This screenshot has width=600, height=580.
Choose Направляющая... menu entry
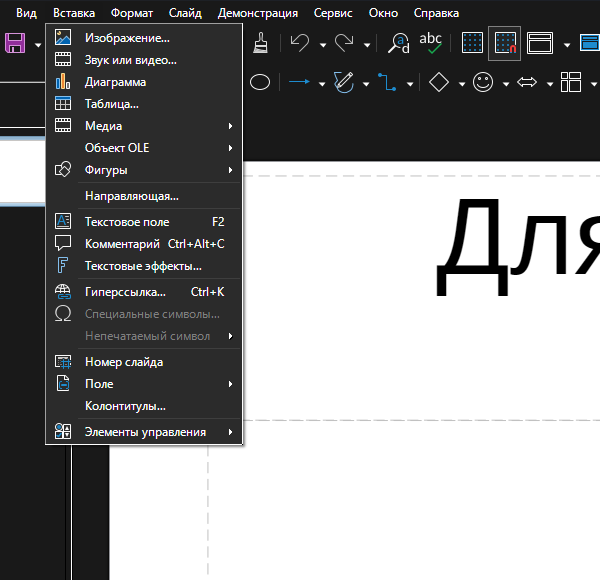[x=144, y=196]
